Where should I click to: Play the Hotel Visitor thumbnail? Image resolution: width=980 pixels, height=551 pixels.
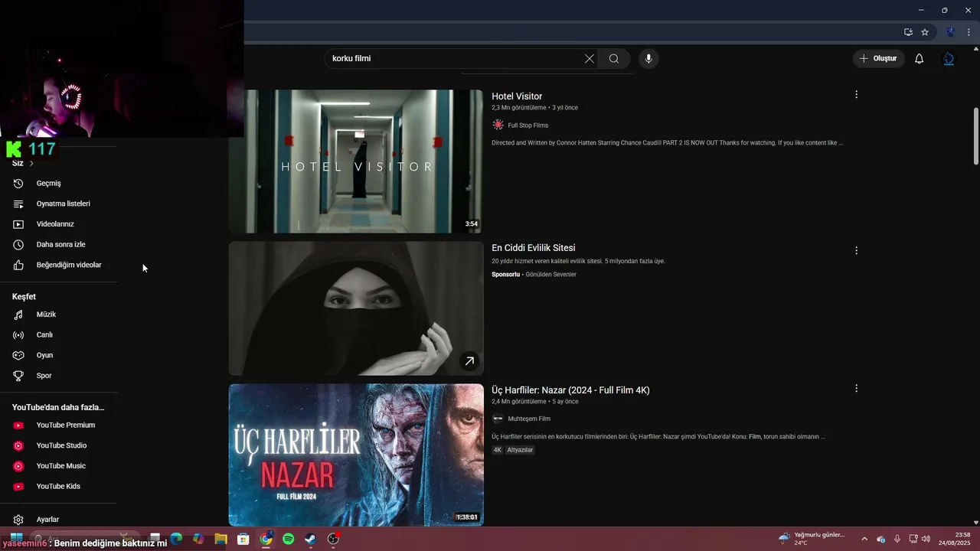[356, 161]
